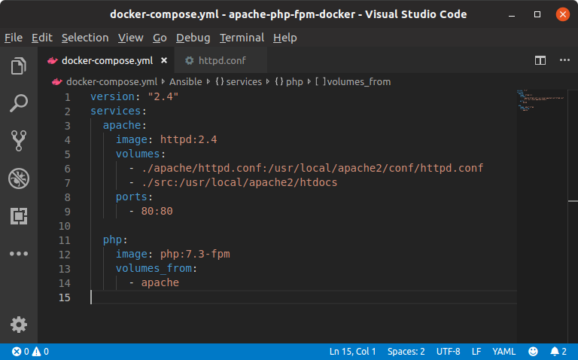Click 'apache' value on line 14

click(x=160, y=283)
